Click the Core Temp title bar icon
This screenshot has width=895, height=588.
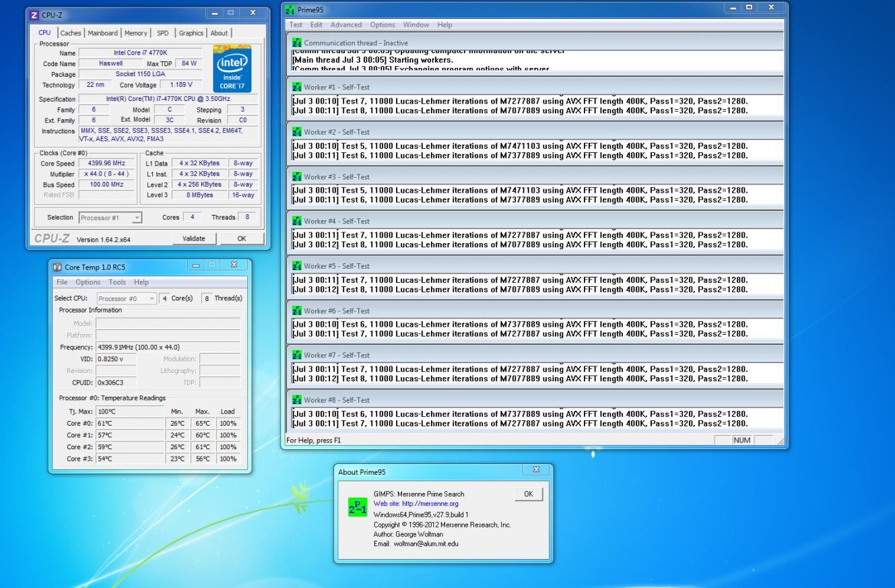click(57, 267)
